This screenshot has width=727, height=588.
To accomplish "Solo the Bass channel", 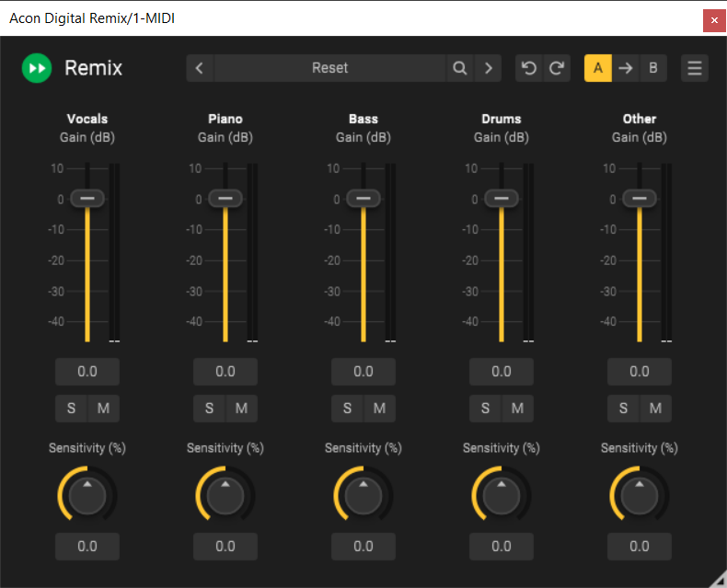I will tap(347, 409).
